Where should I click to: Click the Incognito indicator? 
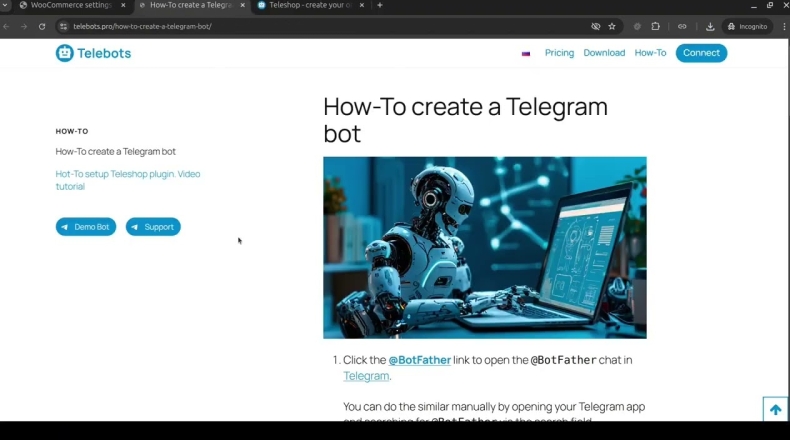(x=748, y=26)
